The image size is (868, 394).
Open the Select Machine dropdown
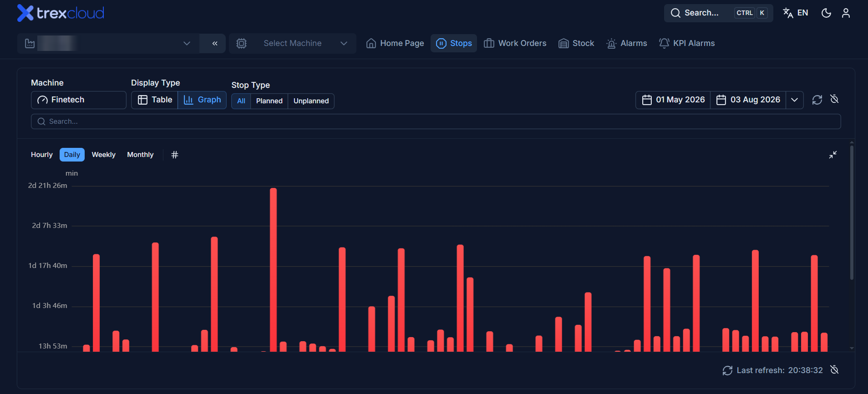coord(293,43)
